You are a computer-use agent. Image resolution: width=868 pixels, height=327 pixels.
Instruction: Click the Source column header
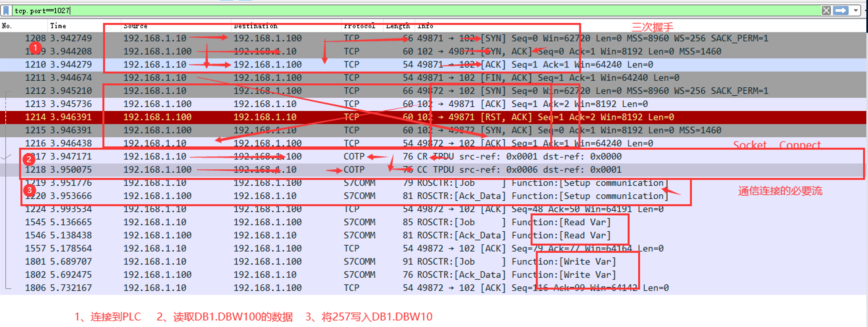[x=136, y=26]
